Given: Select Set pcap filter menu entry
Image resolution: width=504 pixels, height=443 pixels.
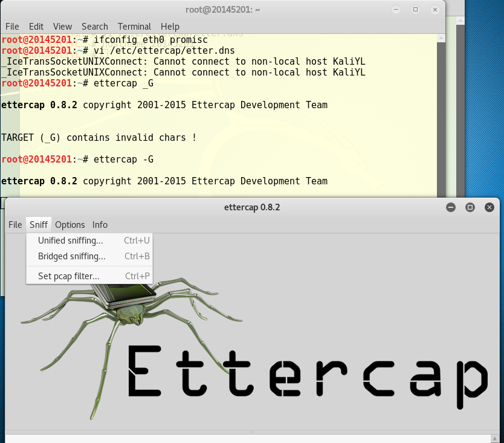Looking at the screenshot, I should coord(89,276).
